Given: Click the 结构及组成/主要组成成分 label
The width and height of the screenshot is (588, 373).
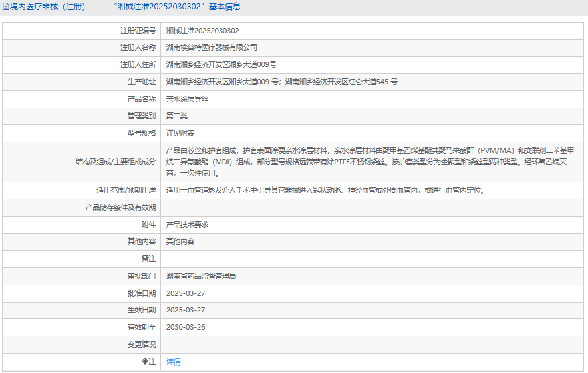Looking at the screenshot, I should pyautogui.click(x=116, y=162).
